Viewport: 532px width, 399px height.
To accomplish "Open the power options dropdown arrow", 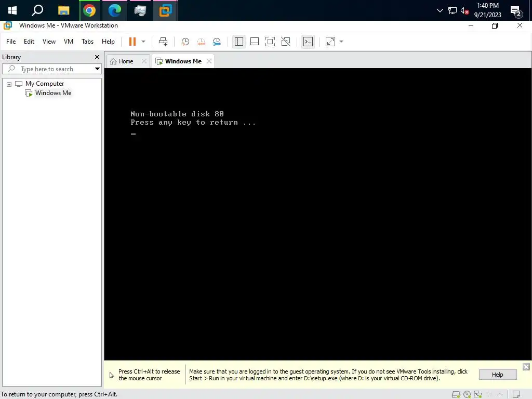I will pyautogui.click(x=143, y=42).
